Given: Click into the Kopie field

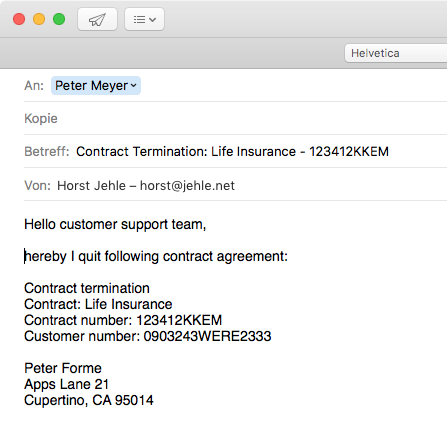Looking at the screenshot, I should [235, 118].
